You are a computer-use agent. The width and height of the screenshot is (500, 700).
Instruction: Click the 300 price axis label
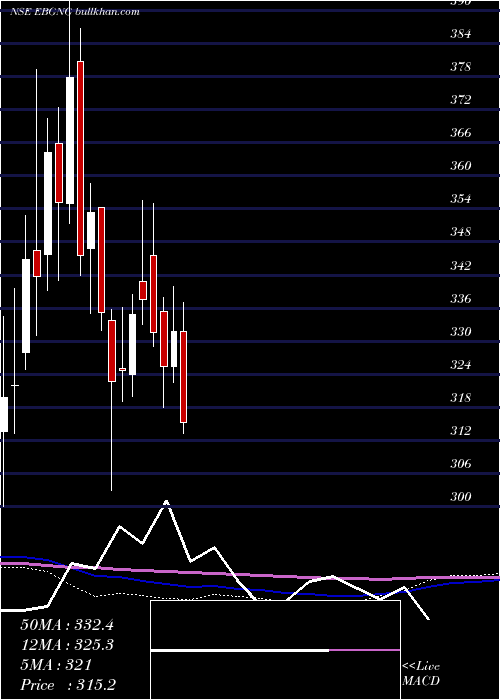[x=460, y=496]
